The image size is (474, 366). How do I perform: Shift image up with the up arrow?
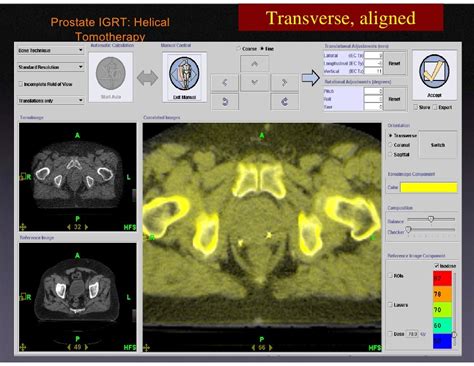pos(254,64)
